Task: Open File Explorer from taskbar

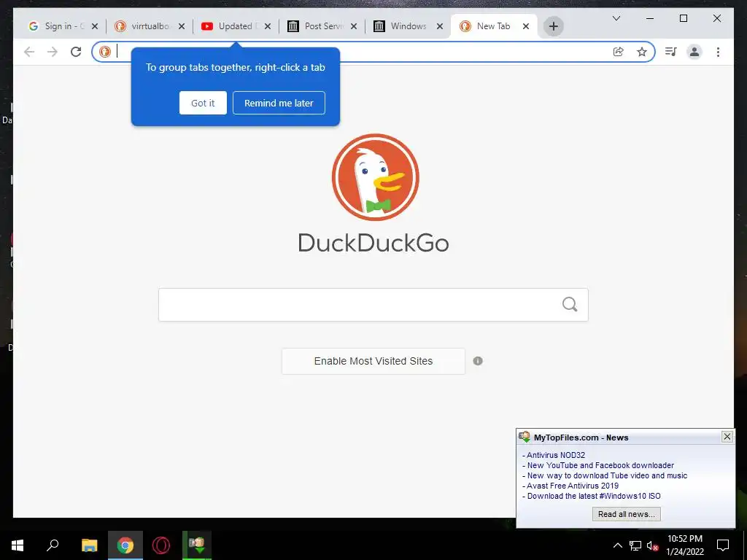Action: tap(89, 545)
